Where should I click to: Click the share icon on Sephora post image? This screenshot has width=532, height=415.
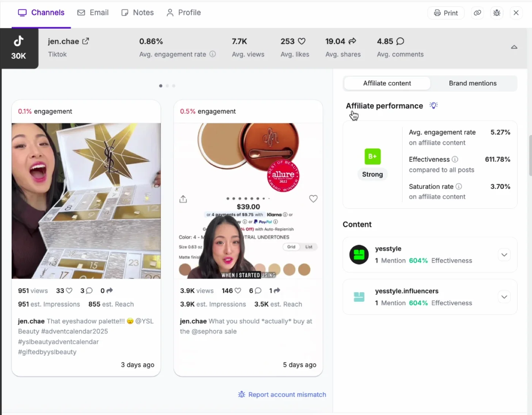pyautogui.click(x=183, y=199)
